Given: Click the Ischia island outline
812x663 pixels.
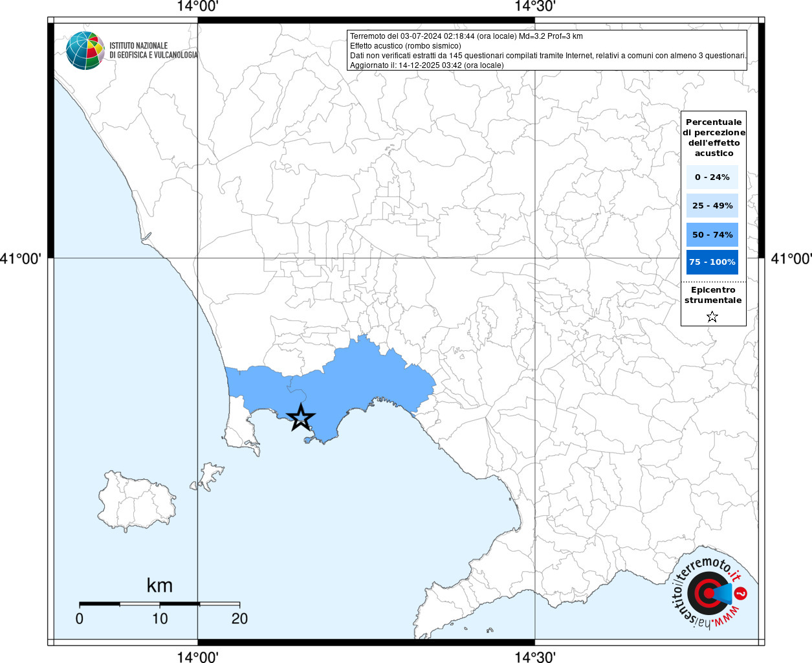Looking at the screenshot, I should [x=137, y=501].
